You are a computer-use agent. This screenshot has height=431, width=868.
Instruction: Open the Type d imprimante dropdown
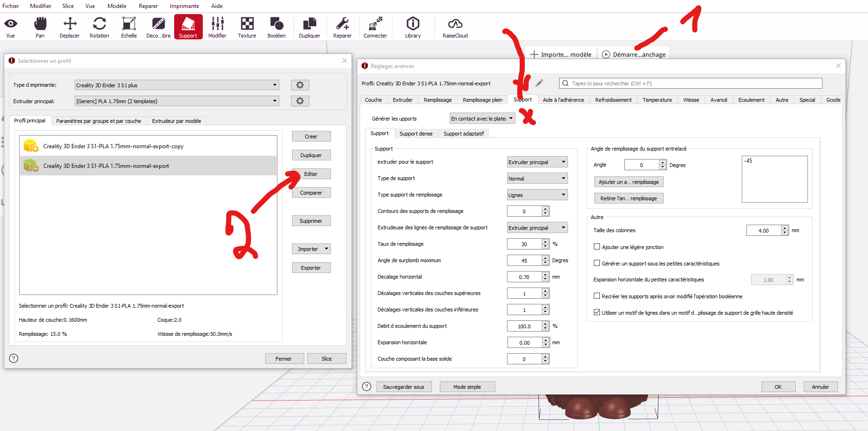[x=177, y=85]
